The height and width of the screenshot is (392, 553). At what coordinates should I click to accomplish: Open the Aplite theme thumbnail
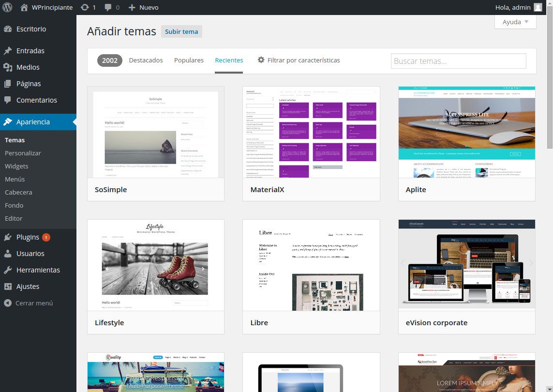coord(466,132)
